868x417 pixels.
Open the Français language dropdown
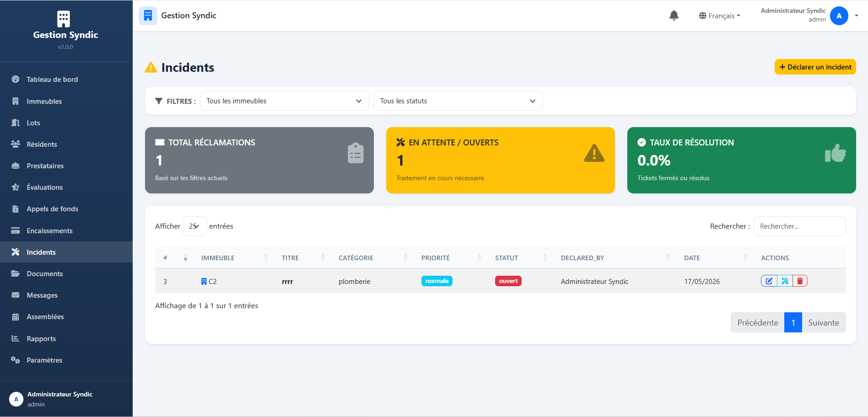pos(719,16)
